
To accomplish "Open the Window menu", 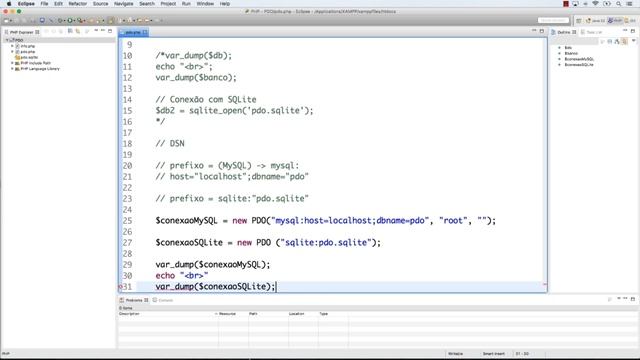I will [205, 4].
